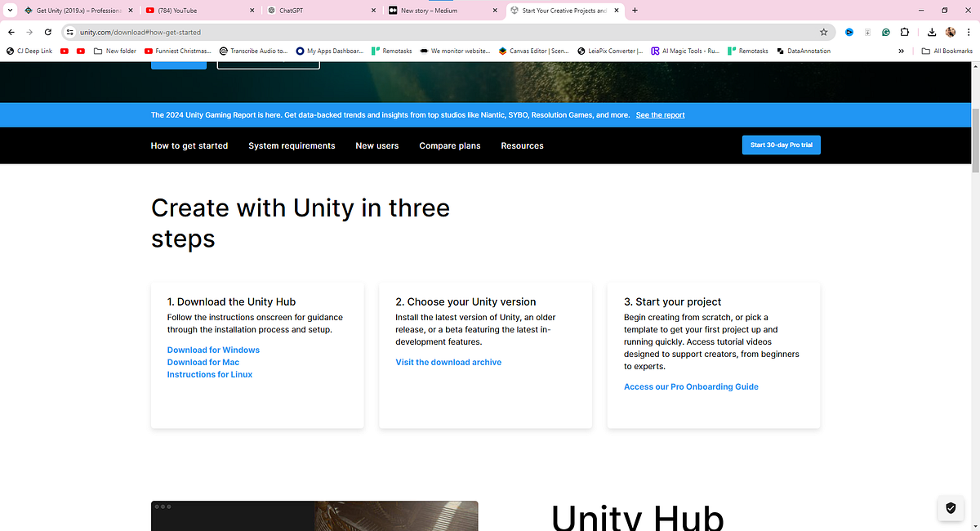
Task: Click the Downloads icon in the toolbar
Action: 931,32
